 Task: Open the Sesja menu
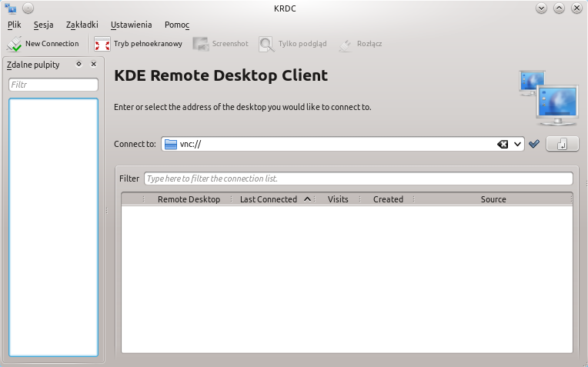44,25
